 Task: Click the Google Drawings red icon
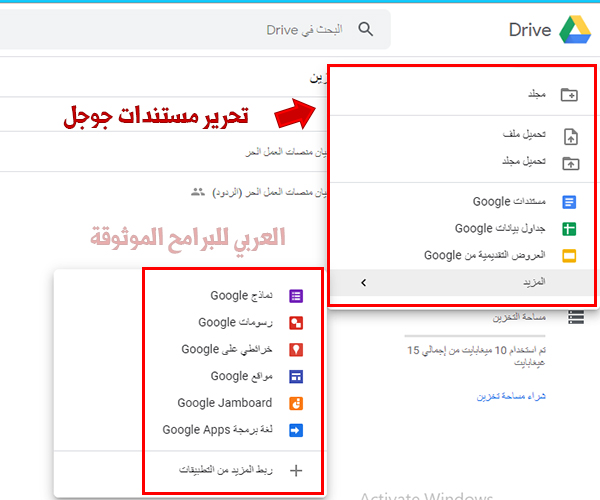coord(296,323)
